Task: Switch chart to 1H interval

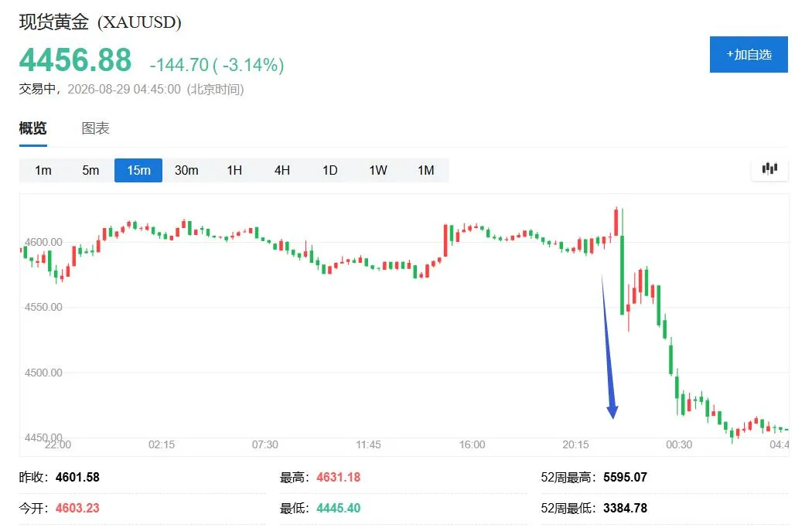Action: tap(234, 170)
